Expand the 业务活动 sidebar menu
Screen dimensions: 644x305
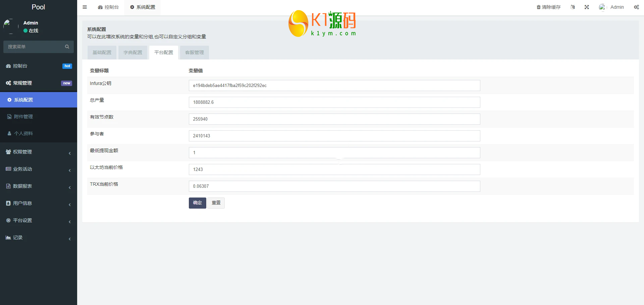(39, 169)
